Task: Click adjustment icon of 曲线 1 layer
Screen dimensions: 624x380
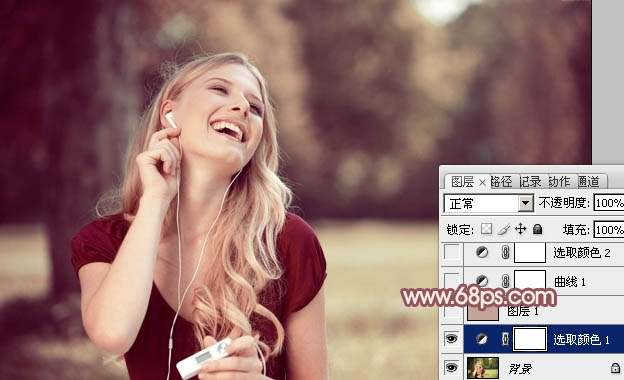Action: (482, 281)
